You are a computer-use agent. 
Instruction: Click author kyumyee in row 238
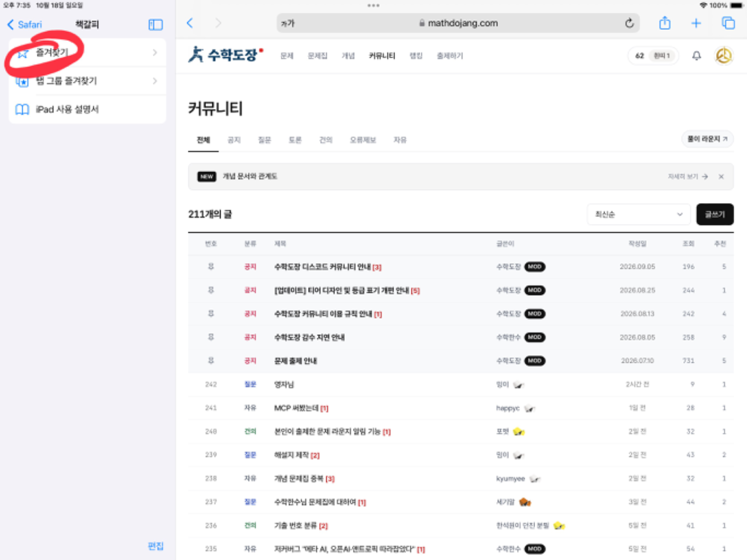click(511, 479)
